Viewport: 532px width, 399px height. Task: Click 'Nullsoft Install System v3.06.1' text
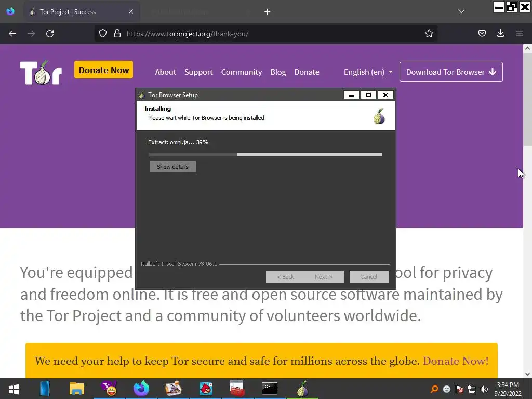click(179, 263)
